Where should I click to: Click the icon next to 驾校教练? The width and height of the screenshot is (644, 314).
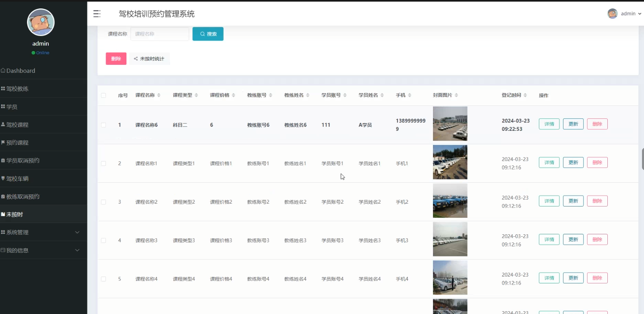tap(3, 89)
